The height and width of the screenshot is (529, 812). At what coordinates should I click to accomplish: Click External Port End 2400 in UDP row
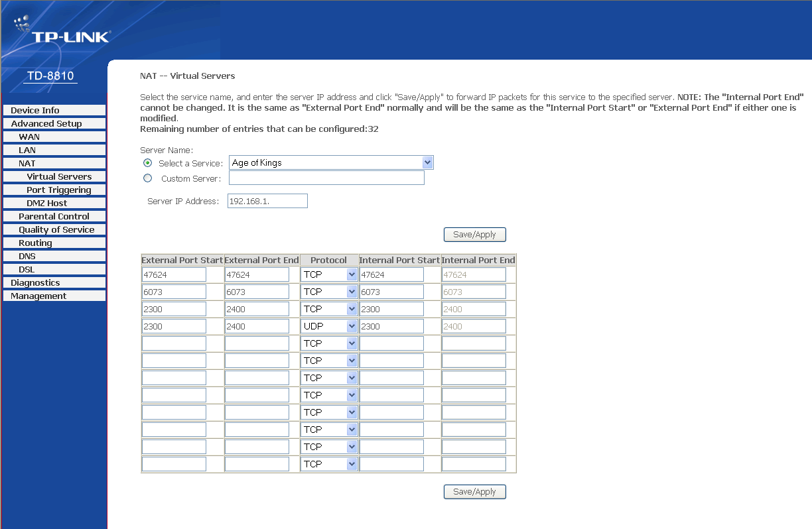[257, 326]
